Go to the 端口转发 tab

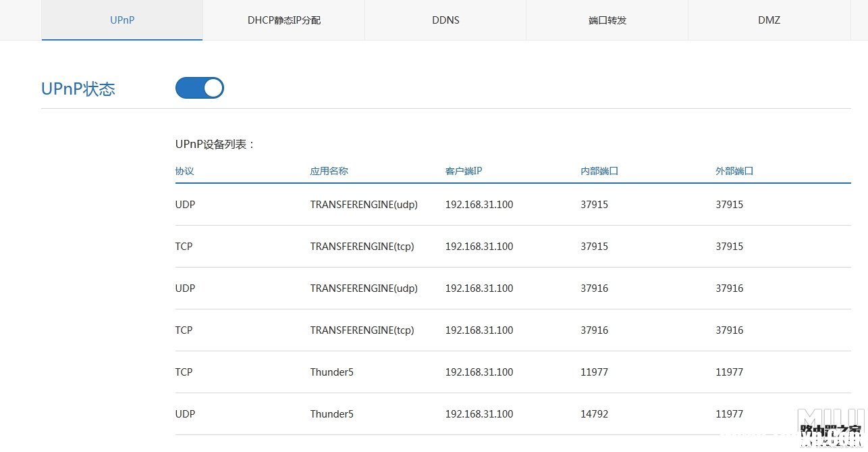click(x=607, y=20)
